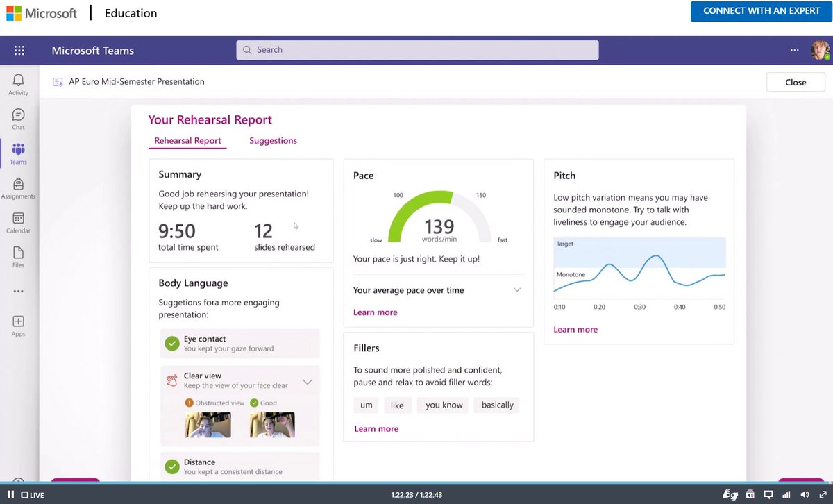Toggle sign language interpretation icon
Viewport: 833px width, 504px height.
[730, 495]
